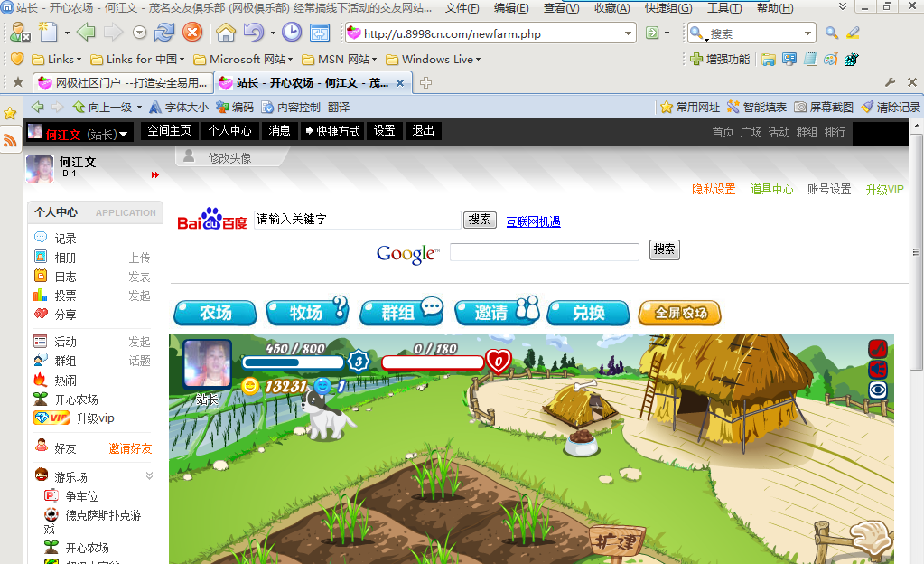Open the Links folder dropdown
The height and width of the screenshot is (564, 924).
click(57, 59)
